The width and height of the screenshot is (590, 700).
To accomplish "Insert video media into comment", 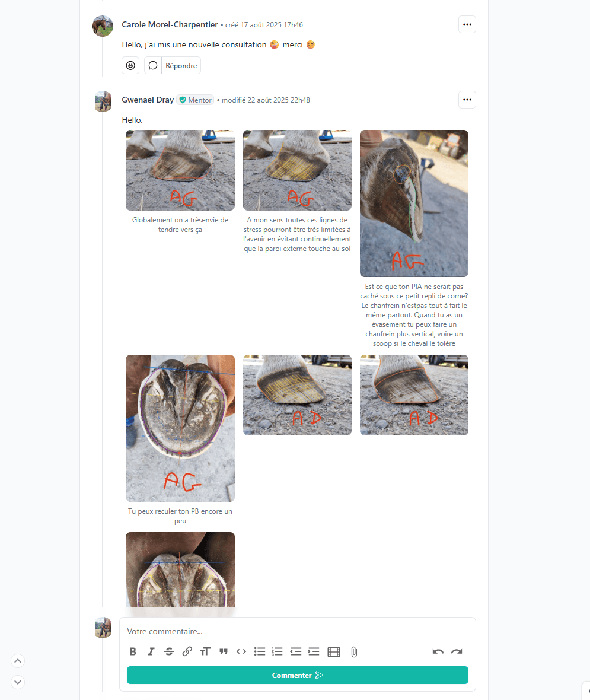I will click(x=334, y=652).
